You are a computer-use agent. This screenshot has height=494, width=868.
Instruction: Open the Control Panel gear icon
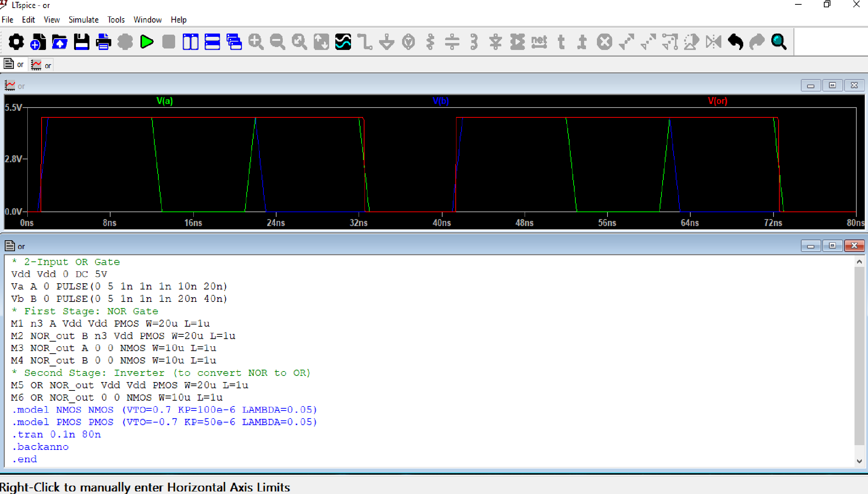pos(16,42)
